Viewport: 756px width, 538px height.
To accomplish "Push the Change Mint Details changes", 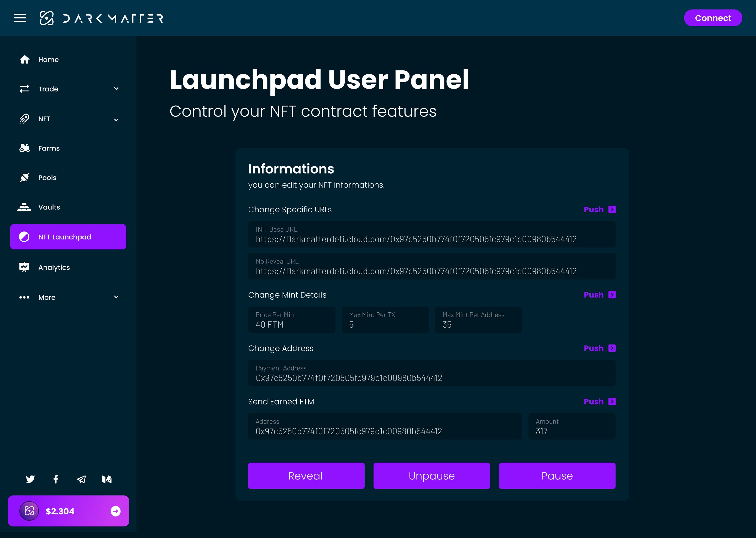I will coord(600,295).
